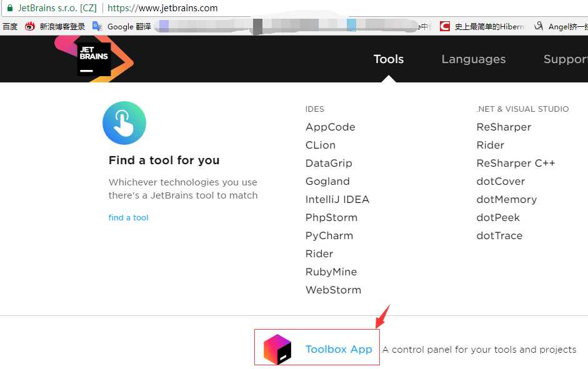Viewport: 588px width, 369px height.
Task: Click the secure padlock icon in address bar
Action: [10, 8]
